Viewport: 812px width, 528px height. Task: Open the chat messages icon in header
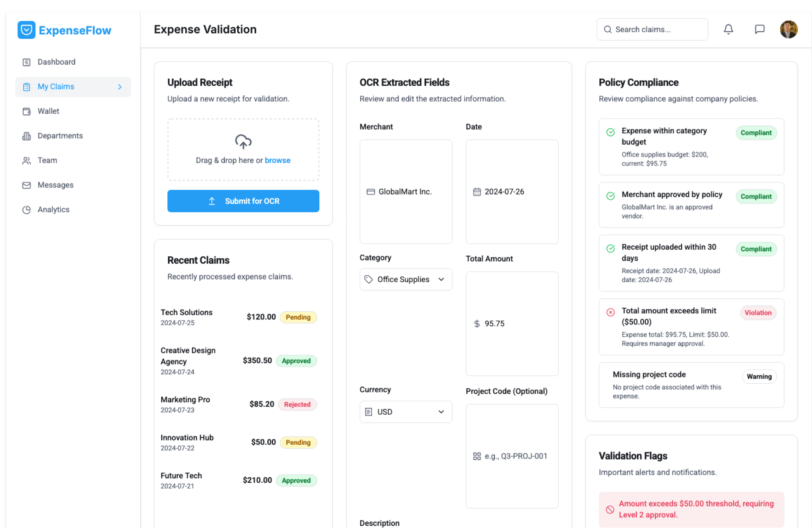coord(760,29)
